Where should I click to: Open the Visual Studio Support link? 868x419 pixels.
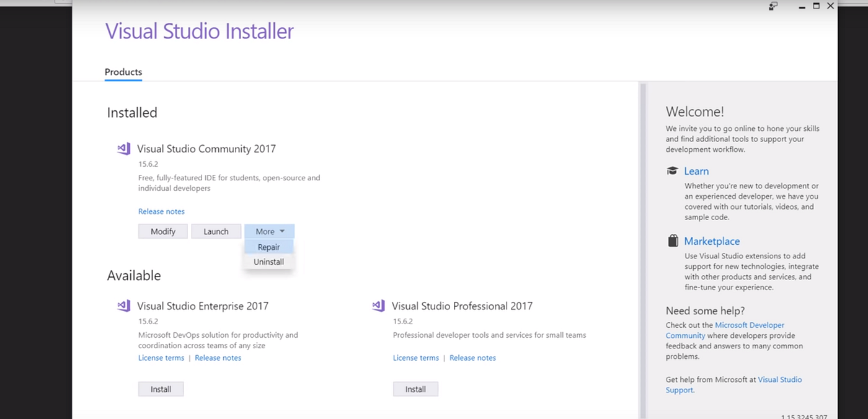pos(734,385)
